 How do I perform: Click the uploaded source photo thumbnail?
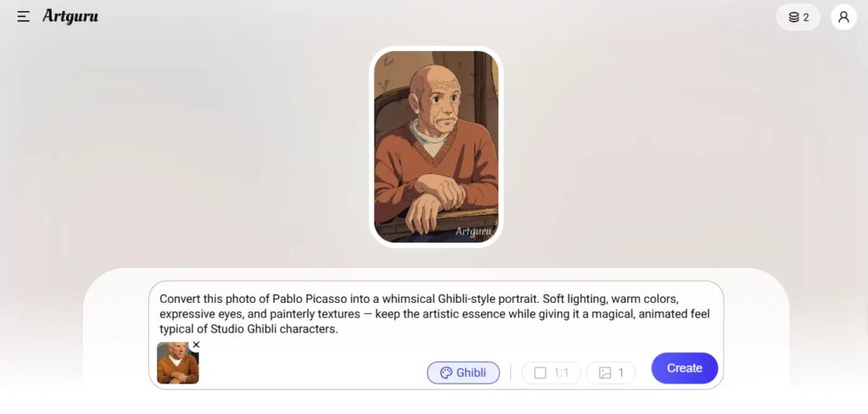[x=178, y=363]
